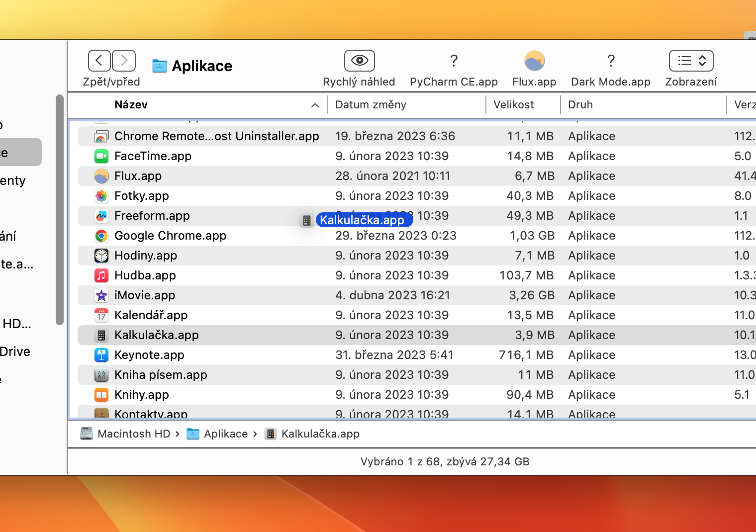Click the date '19. března 2023 6:36'
The image size is (756, 532).
coord(395,136)
